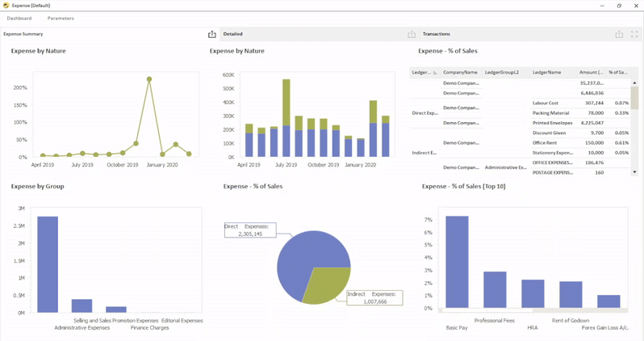This screenshot has width=644, height=341.
Task: Click the Expense app logo in title bar
Action: tap(6, 5)
